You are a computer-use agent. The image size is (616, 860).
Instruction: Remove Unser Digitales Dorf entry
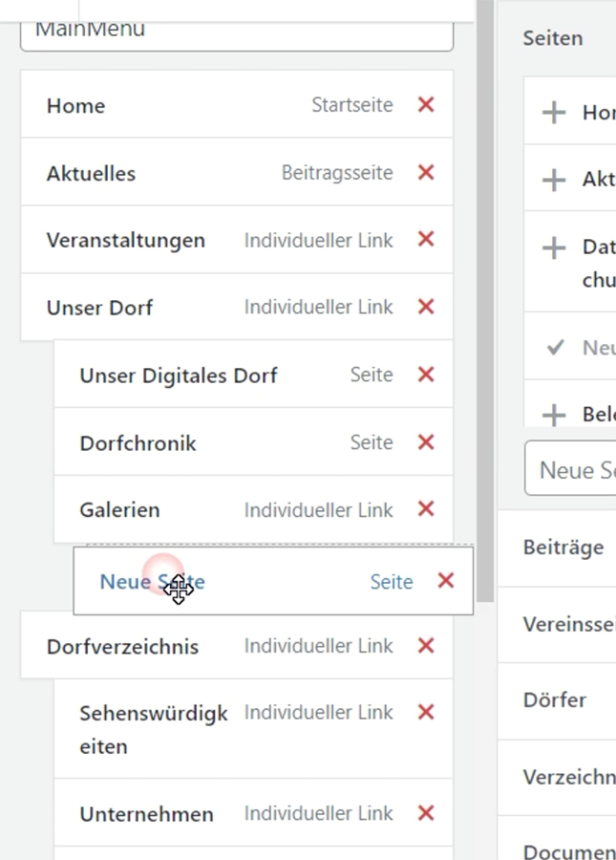[x=426, y=375]
